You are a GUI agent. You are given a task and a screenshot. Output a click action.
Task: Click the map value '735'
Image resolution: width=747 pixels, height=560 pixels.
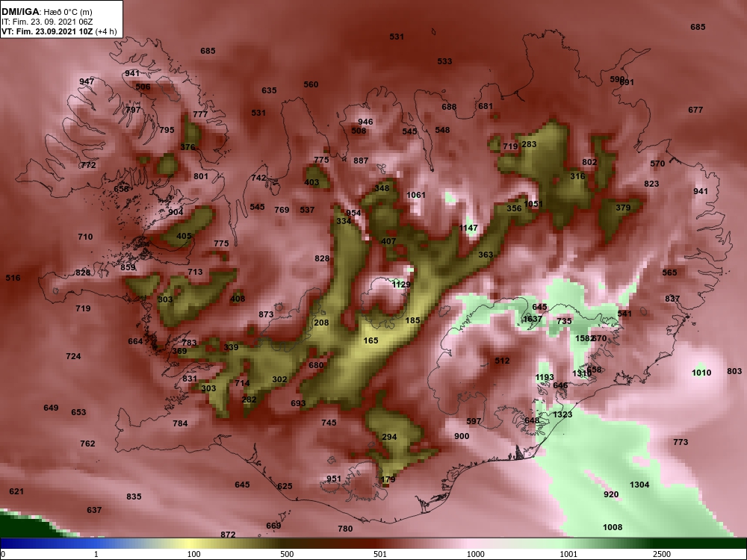(x=564, y=321)
